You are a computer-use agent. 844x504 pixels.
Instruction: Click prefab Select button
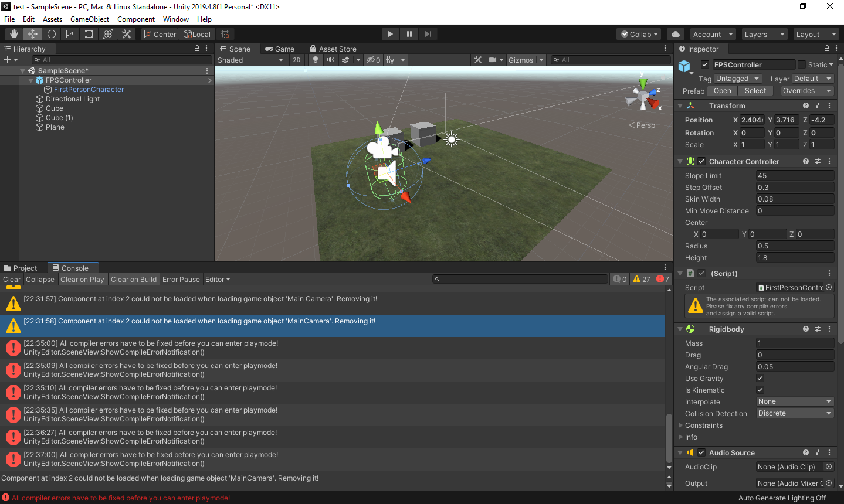coord(755,91)
